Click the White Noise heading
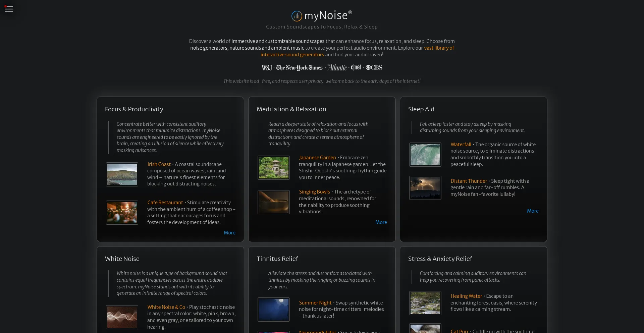This screenshot has width=644, height=333. coord(122,259)
